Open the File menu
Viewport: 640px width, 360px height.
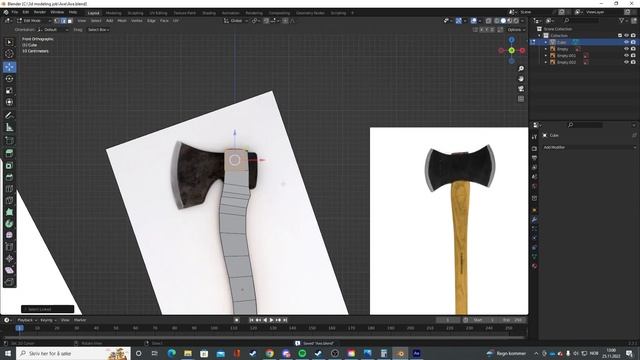click(15, 12)
